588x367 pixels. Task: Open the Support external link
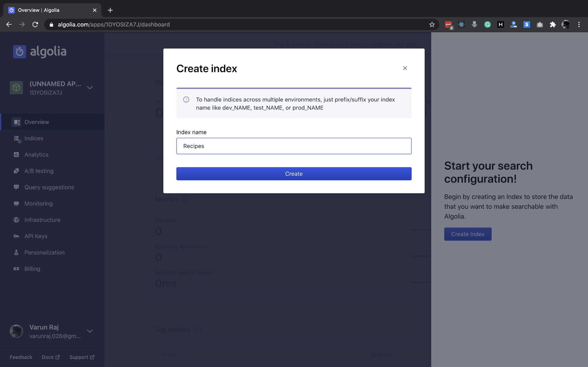coord(82,357)
